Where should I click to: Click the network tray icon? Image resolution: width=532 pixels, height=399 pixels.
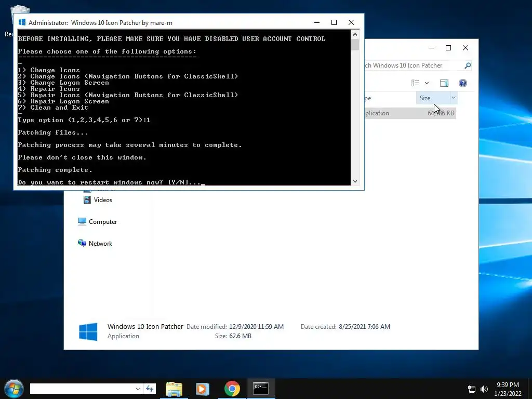472,389
